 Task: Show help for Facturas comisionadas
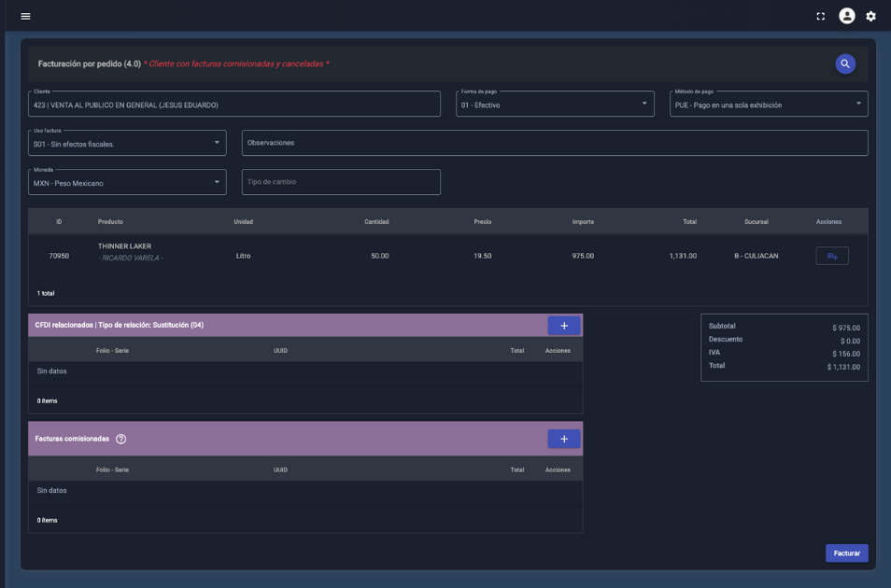(x=120, y=439)
